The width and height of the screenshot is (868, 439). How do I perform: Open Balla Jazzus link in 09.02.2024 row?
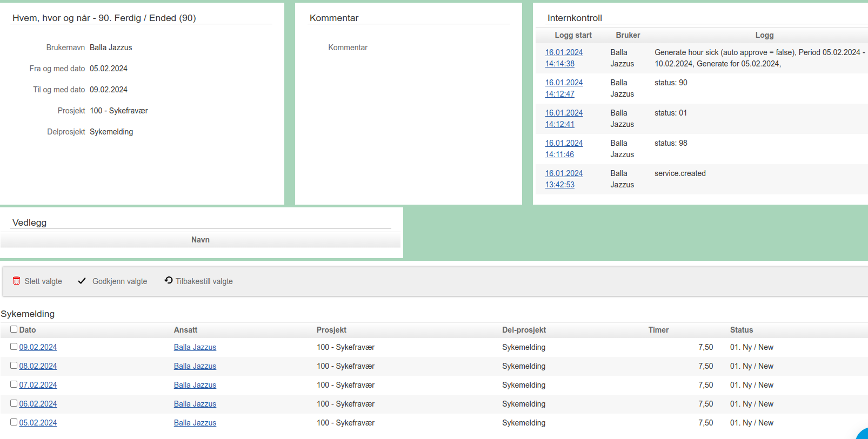pos(195,347)
